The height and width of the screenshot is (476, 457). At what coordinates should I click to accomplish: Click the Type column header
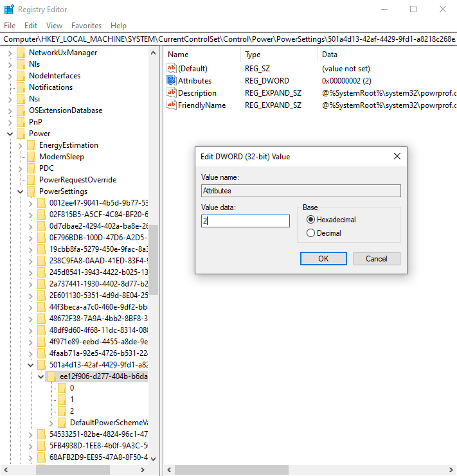[x=280, y=55]
